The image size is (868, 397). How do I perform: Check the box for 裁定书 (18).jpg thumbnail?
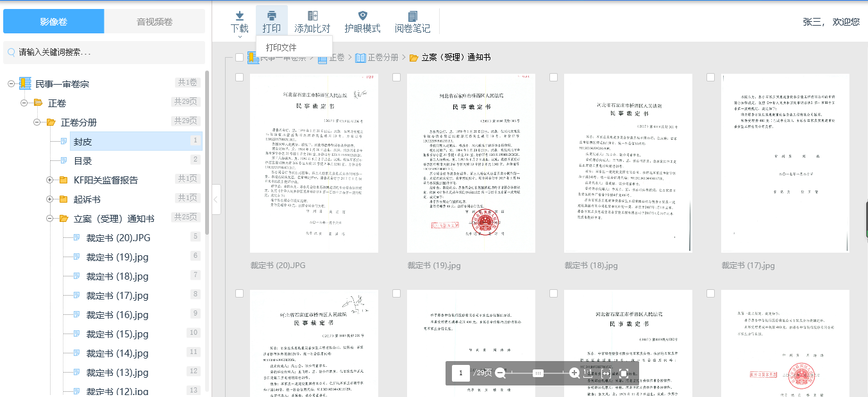(x=554, y=77)
